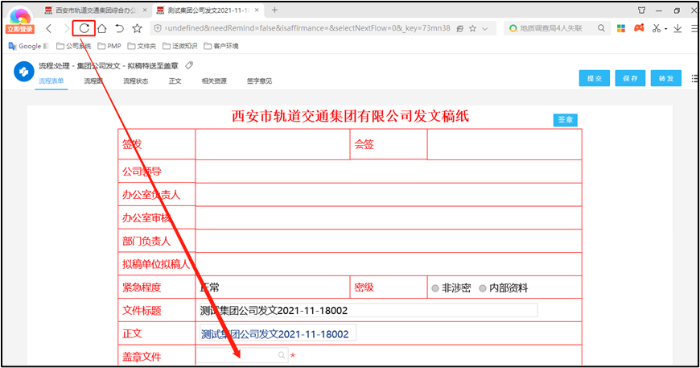Click the blue workflow logo icon
Image resolution: width=700 pixels, height=368 pixels.
tap(24, 71)
